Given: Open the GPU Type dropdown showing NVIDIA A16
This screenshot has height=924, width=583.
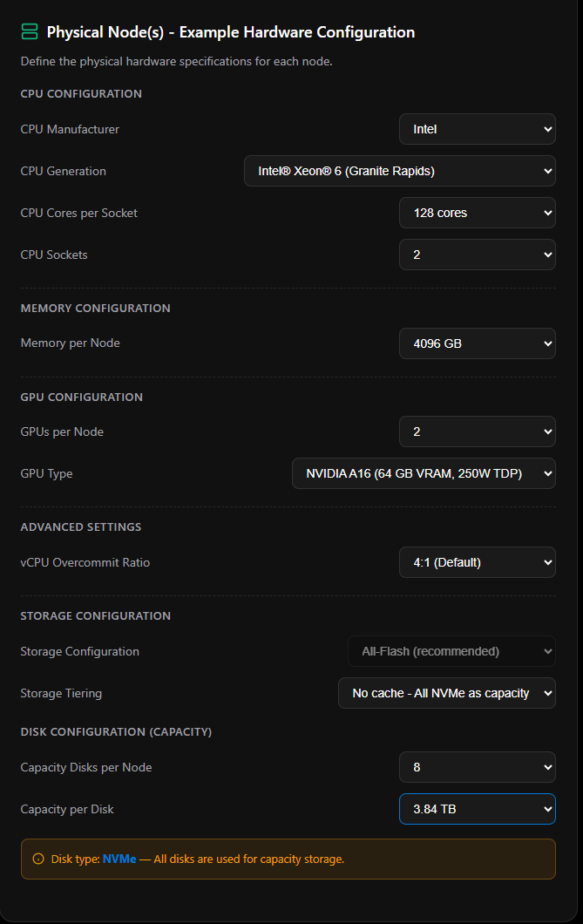Looking at the screenshot, I should tap(424, 473).
